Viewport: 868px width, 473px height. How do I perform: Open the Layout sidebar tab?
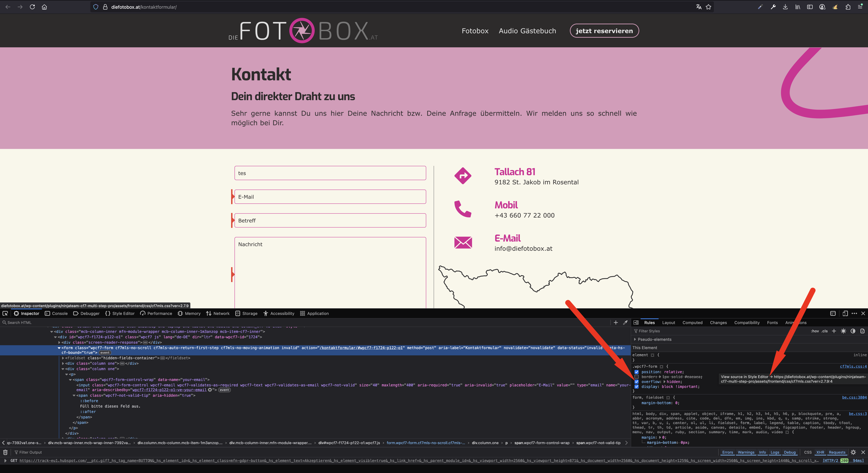[668, 322]
